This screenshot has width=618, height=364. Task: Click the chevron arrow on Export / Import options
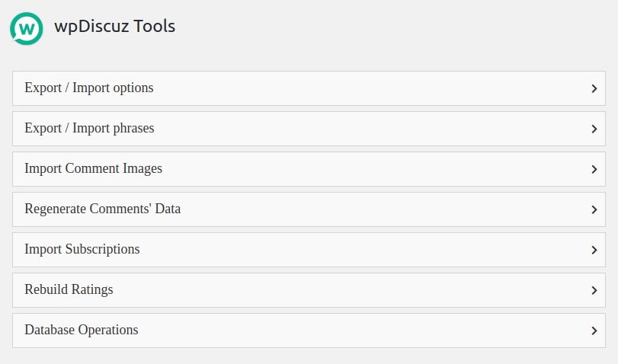pos(594,88)
